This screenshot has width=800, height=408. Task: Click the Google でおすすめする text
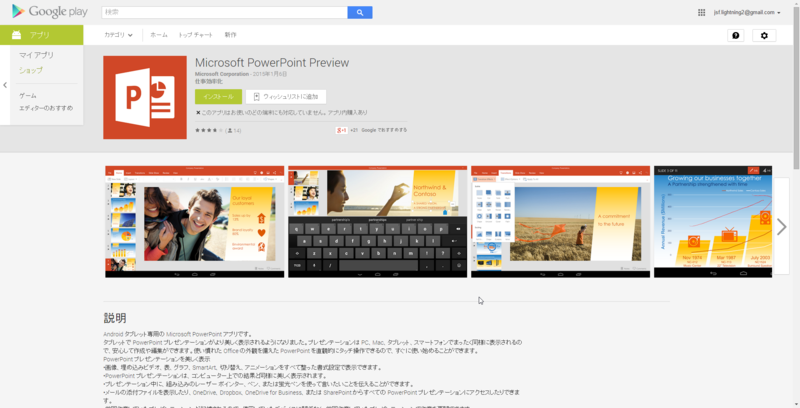[384, 130]
